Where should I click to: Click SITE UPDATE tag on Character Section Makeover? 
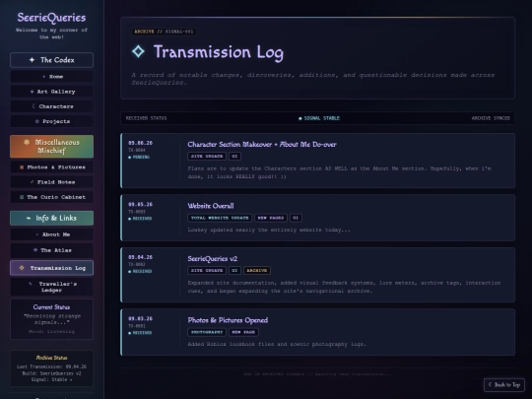[207, 157]
